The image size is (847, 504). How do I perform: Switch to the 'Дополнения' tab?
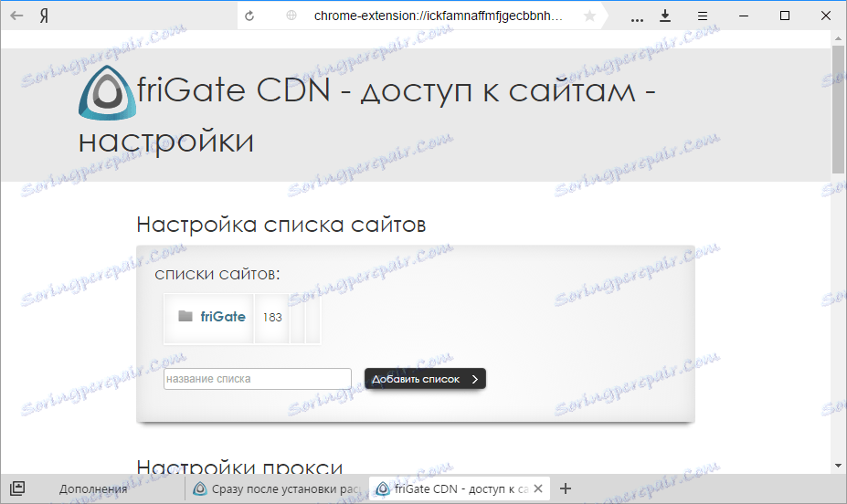point(93,488)
